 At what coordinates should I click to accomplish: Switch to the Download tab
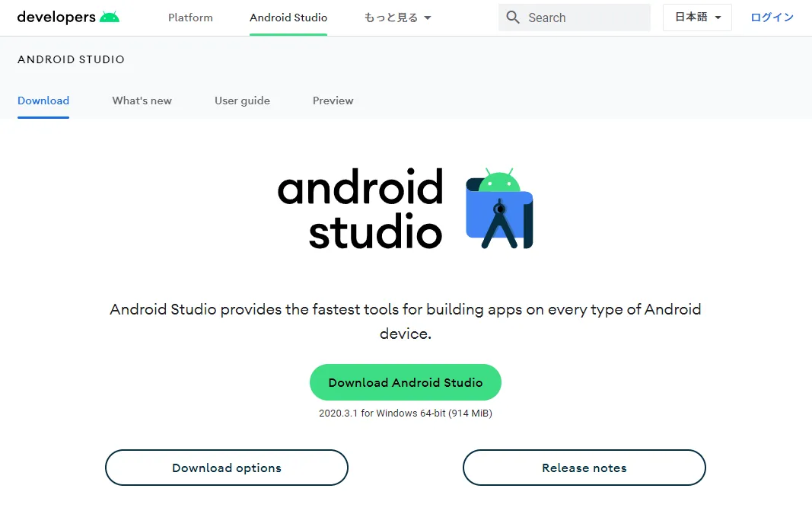click(x=43, y=101)
